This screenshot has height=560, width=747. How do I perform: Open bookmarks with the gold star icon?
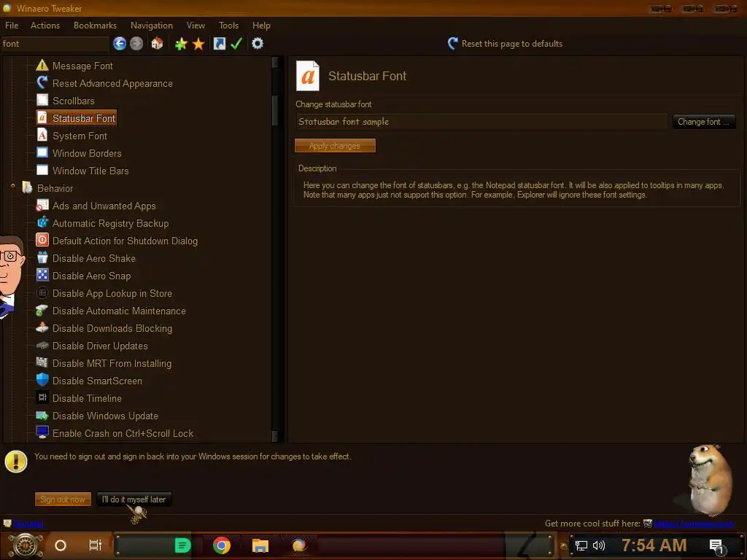tap(198, 44)
